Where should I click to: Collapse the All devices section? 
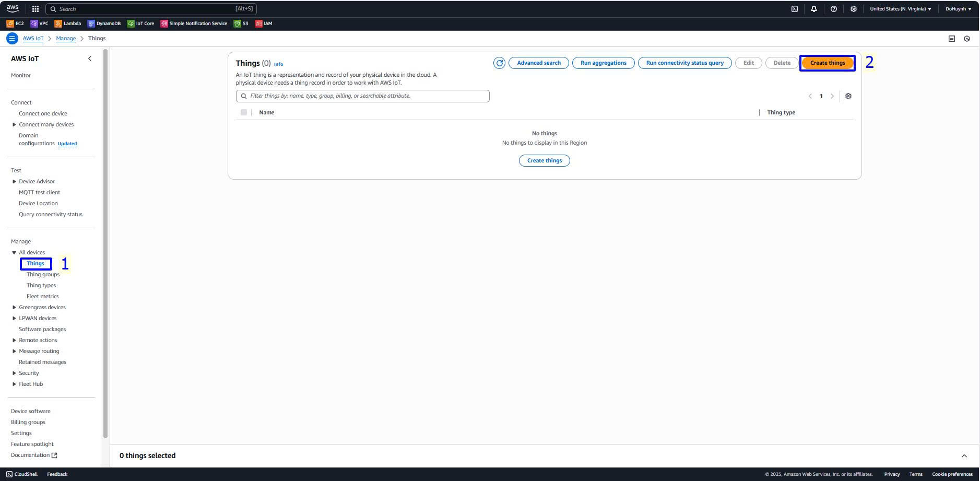click(x=14, y=252)
